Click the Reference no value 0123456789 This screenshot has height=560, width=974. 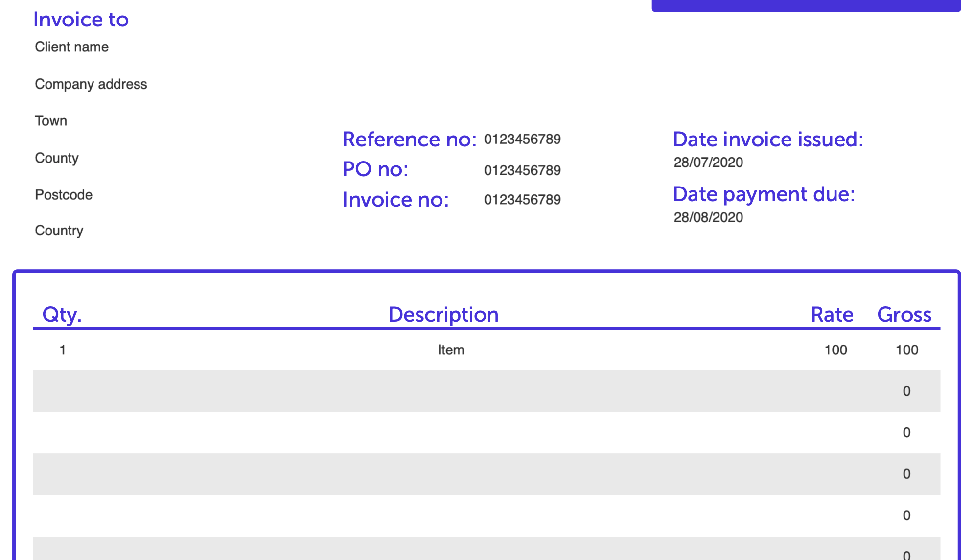point(522,139)
